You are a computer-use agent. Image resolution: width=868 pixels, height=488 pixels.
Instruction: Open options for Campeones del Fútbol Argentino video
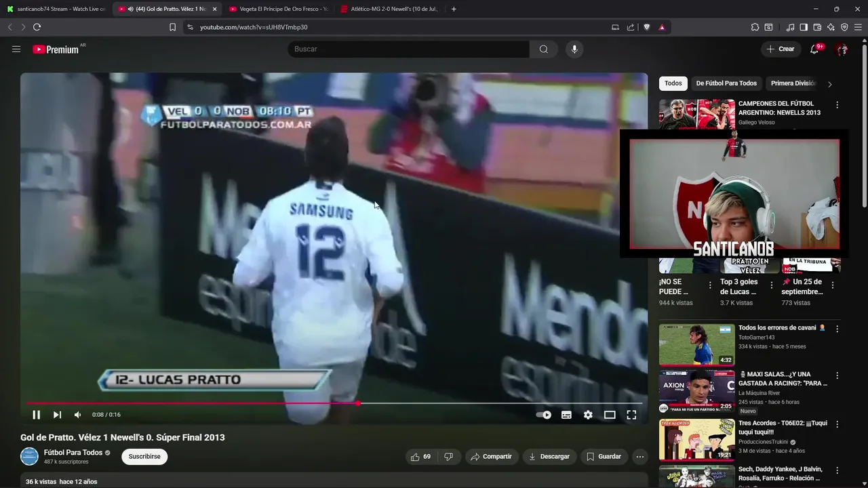[837, 105]
